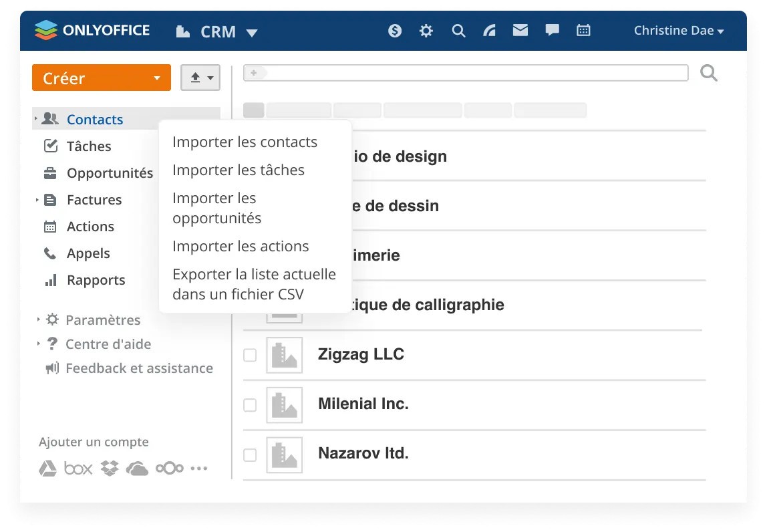Choose Importer les contacts from the menu
767x532 pixels.
coord(245,142)
